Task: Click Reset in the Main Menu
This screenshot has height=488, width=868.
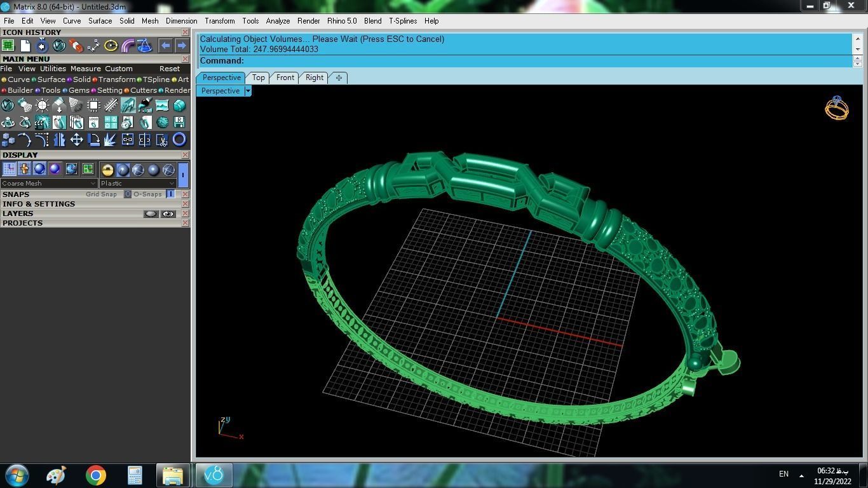Action: pyautogui.click(x=170, y=69)
